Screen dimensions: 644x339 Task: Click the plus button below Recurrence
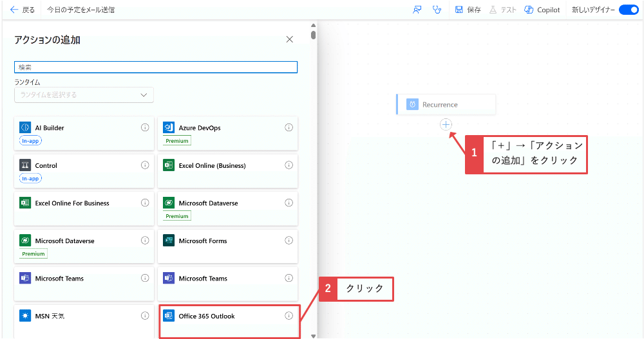pos(446,124)
